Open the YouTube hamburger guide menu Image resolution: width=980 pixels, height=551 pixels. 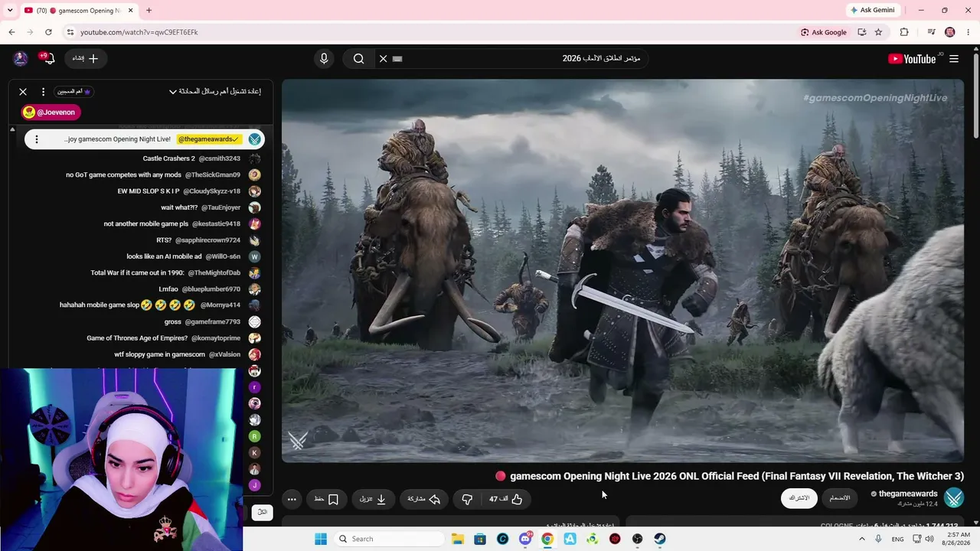pos(954,59)
